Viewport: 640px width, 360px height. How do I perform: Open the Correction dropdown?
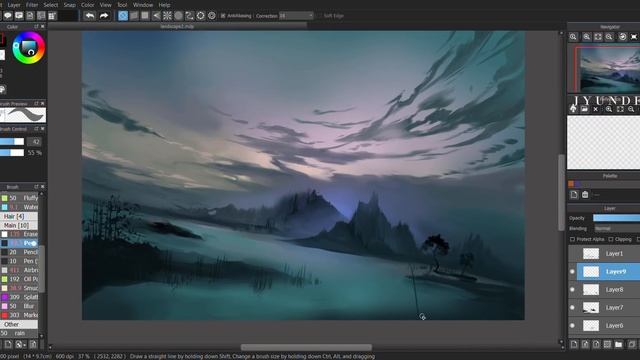pyautogui.click(x=296, y=16)
